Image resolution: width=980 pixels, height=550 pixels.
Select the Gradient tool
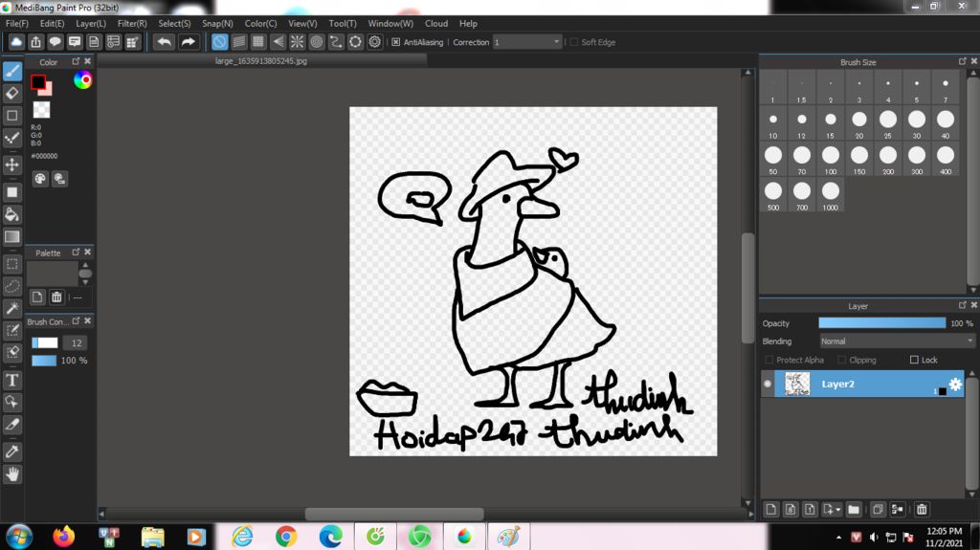pos(11,237)
